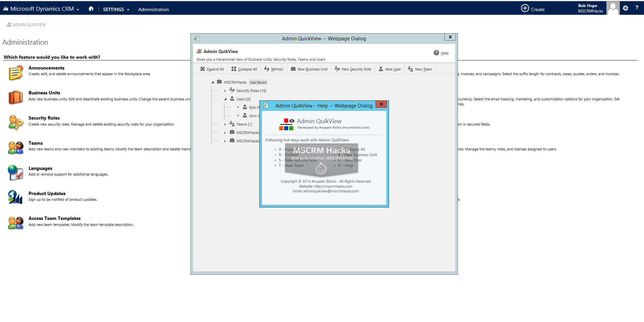
Task: Click the Teams people icon
Action: pos(15,148)
